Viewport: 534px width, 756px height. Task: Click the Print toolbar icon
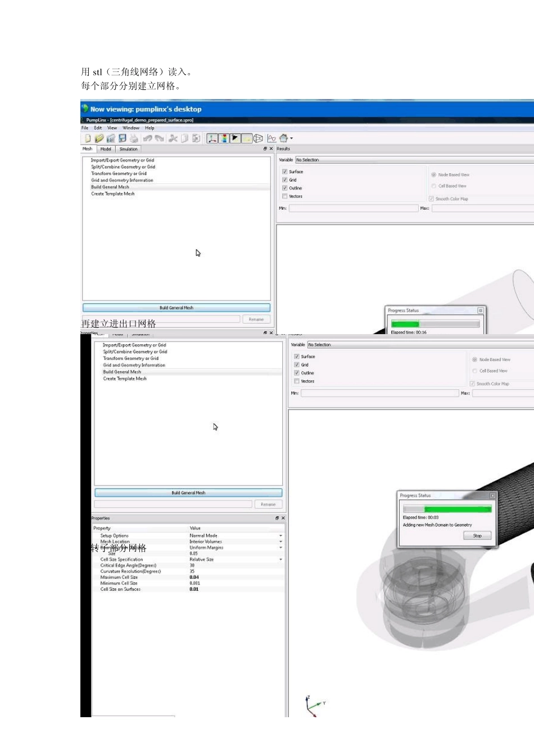pyautogui.click(x=134, y=138)
